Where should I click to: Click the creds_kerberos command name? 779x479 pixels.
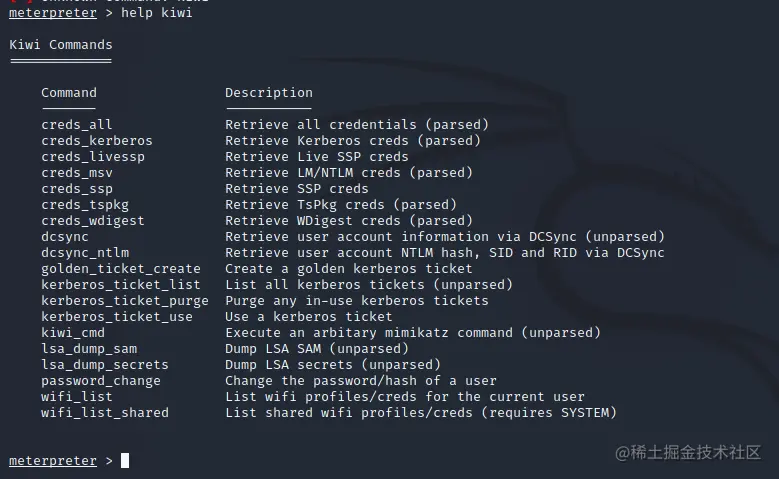pos(97,141)
